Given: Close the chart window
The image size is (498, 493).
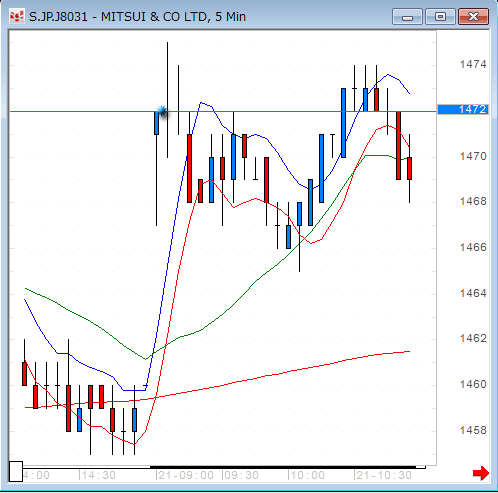Looking at the screenshot, I should [473, 16].
